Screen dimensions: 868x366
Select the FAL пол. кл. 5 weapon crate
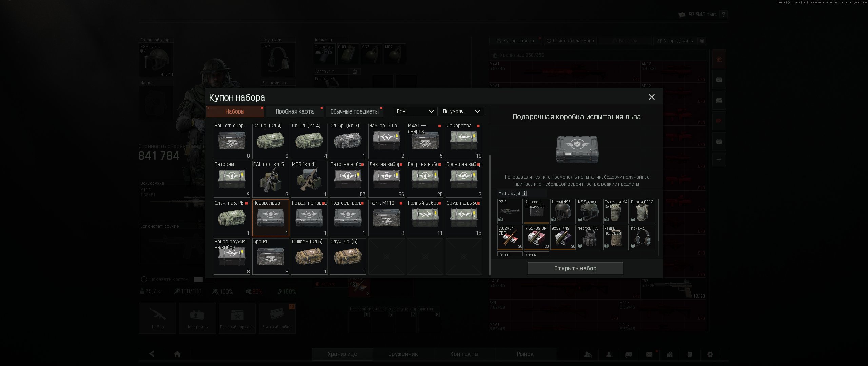(270, 179)
